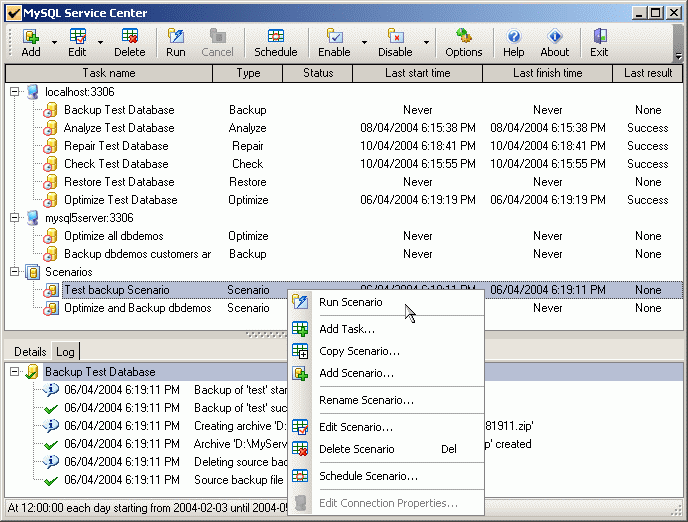
Task: Sort by the Last finish time header
Action: (548, 73)
